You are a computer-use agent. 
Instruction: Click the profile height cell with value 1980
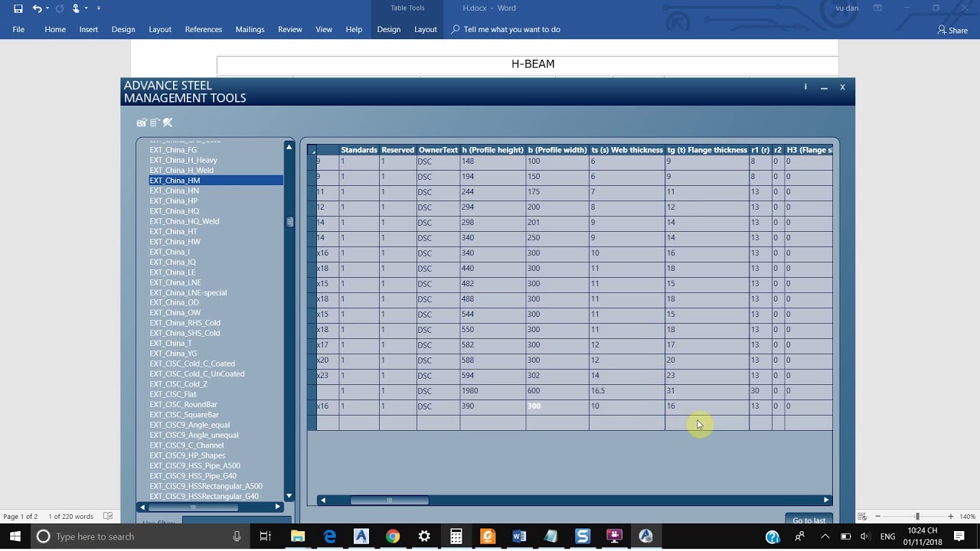[492, 391]
